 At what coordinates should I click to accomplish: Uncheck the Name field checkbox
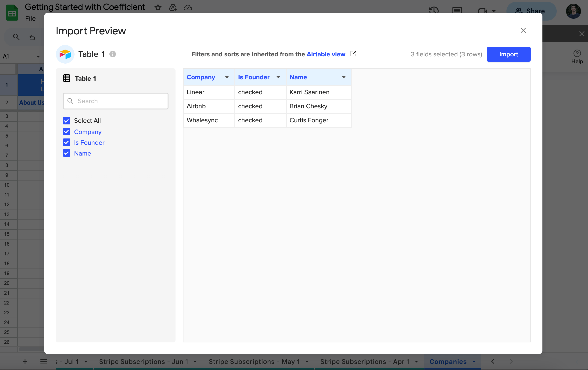pyautogui.click(x=67, y=153)
